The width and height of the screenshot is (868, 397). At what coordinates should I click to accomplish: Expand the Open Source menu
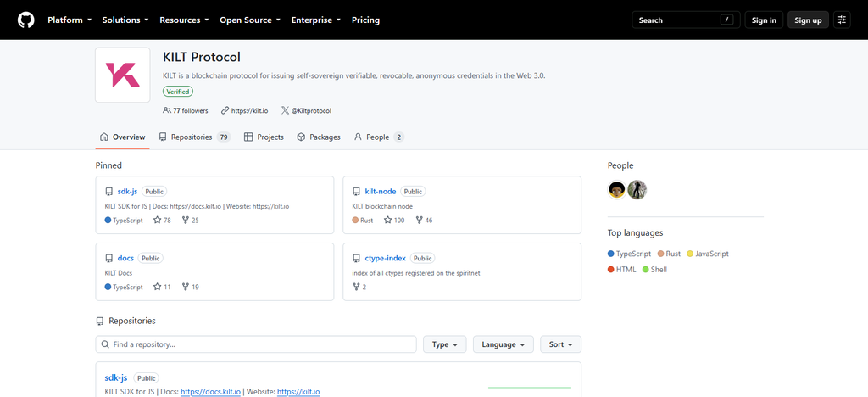point(250,20)
